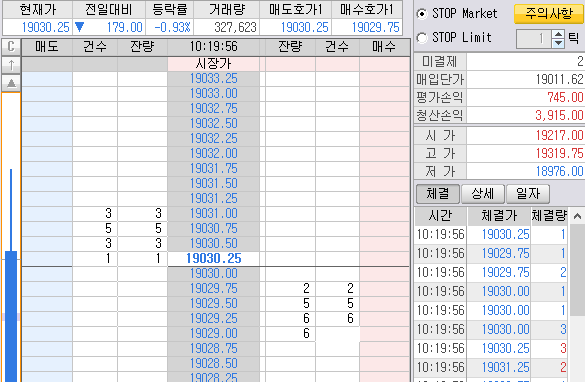
Task: Click the 현재가 value 19030.25 in top bar
Action: pos(46,27)
